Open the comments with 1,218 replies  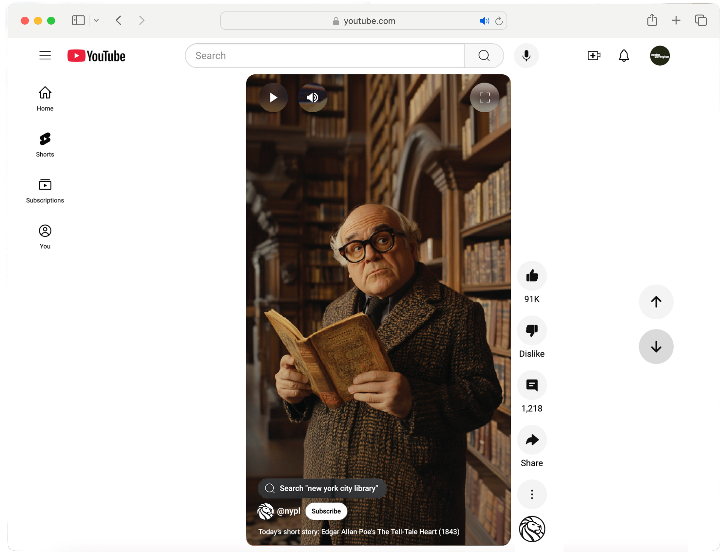[532, 385]
